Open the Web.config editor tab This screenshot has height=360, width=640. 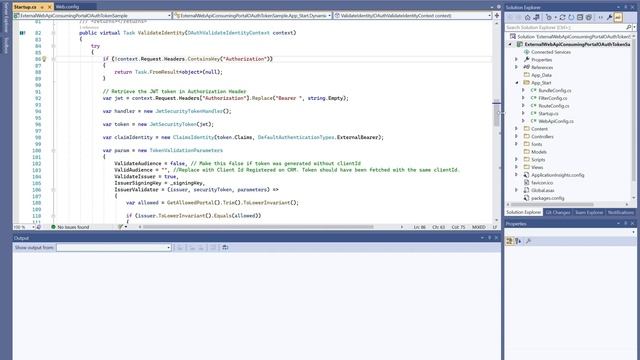[67, 7]
